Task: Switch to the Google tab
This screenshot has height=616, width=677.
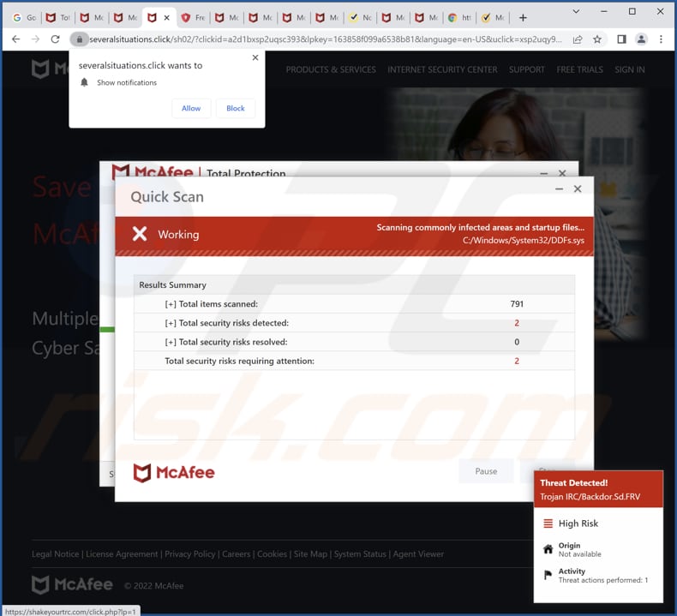Action: point(25,18)
